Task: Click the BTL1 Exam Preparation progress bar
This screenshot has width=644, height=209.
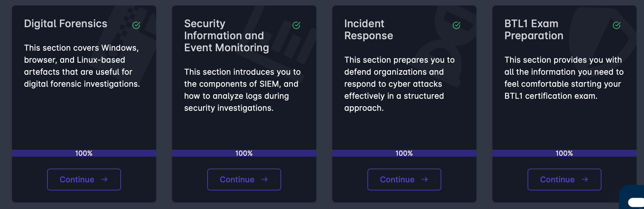Action: pos(564,153)
